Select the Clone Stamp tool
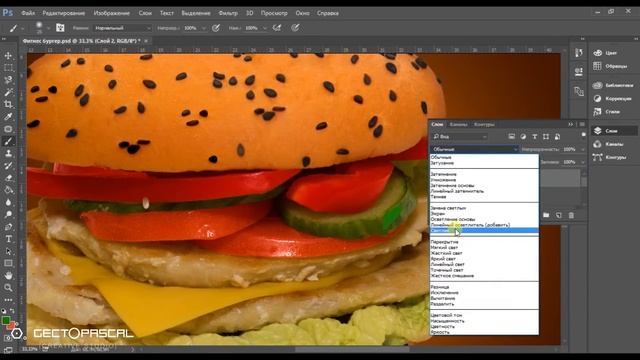 pos(8,153)
